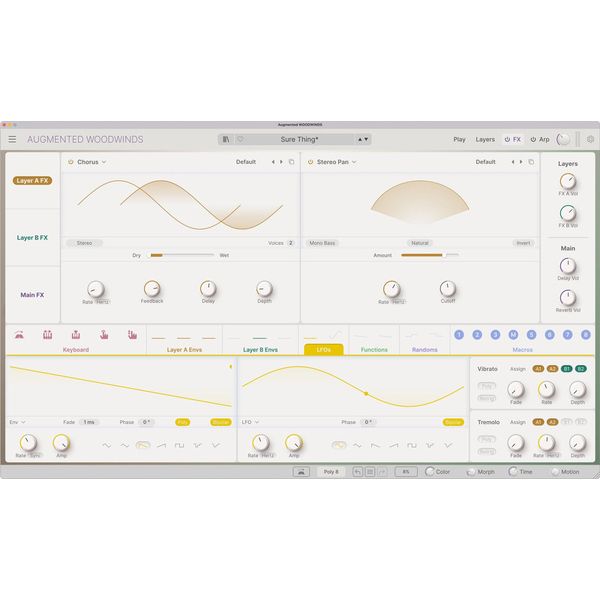Open the hamburger main menu
The height and width of the screenshot is (600, 600).
pyautogui.click(x=12, y=139)
